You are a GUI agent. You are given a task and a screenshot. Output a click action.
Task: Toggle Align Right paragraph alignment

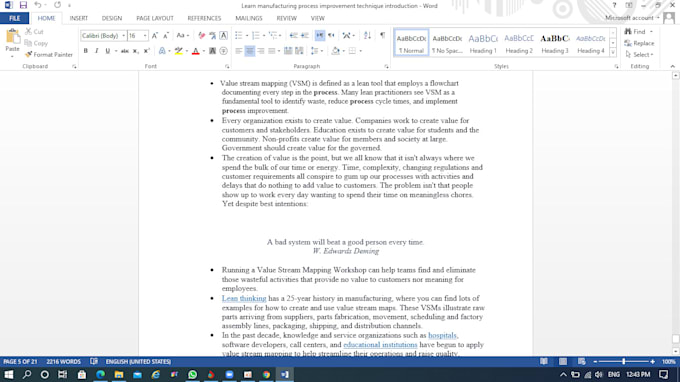point(261,51)
